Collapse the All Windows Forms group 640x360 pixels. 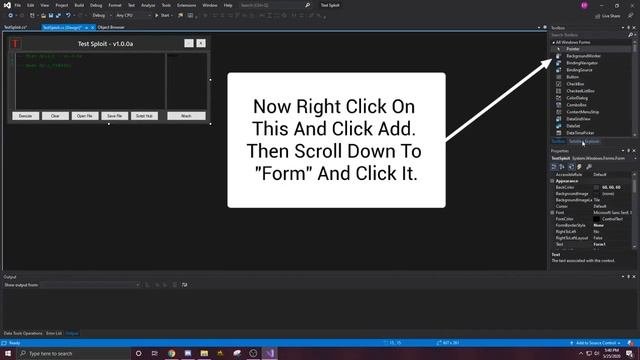pyautogui.click(x=553, y=42)
